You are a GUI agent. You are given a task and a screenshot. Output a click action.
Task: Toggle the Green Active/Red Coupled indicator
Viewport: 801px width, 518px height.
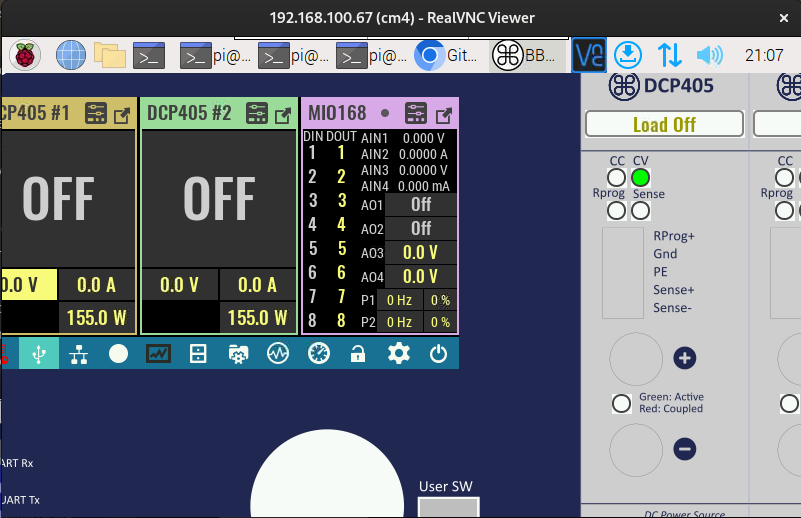621,403
